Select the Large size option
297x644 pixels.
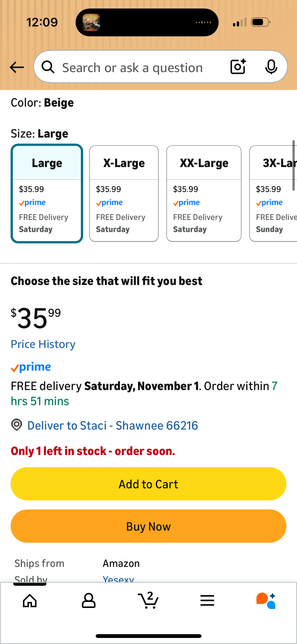pos(47,193)
